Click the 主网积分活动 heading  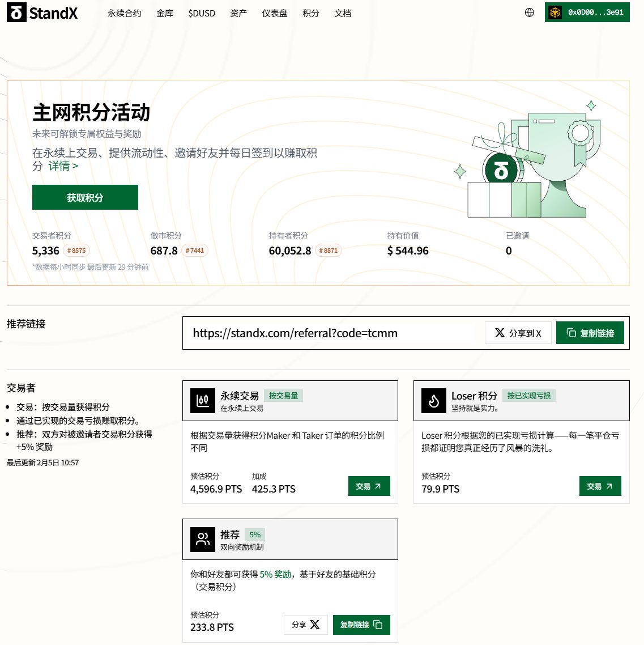tap(91, 112)
